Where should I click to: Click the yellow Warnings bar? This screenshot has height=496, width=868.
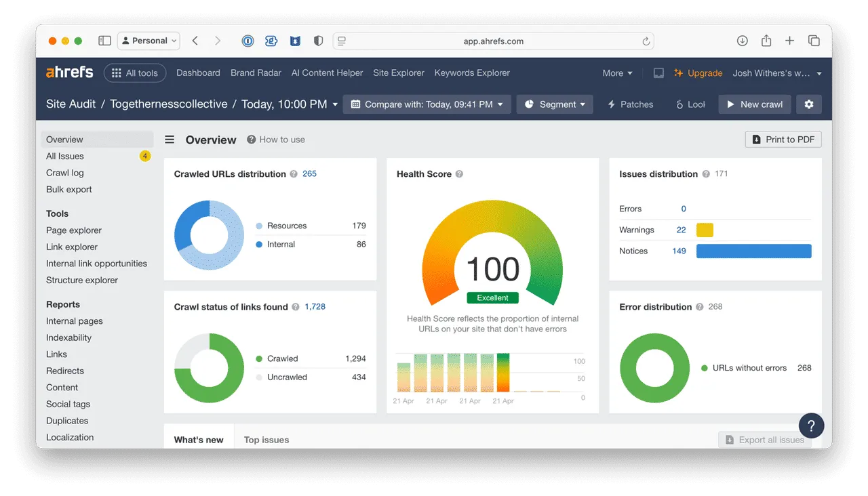pyautogui.click(x=705, y=230)
